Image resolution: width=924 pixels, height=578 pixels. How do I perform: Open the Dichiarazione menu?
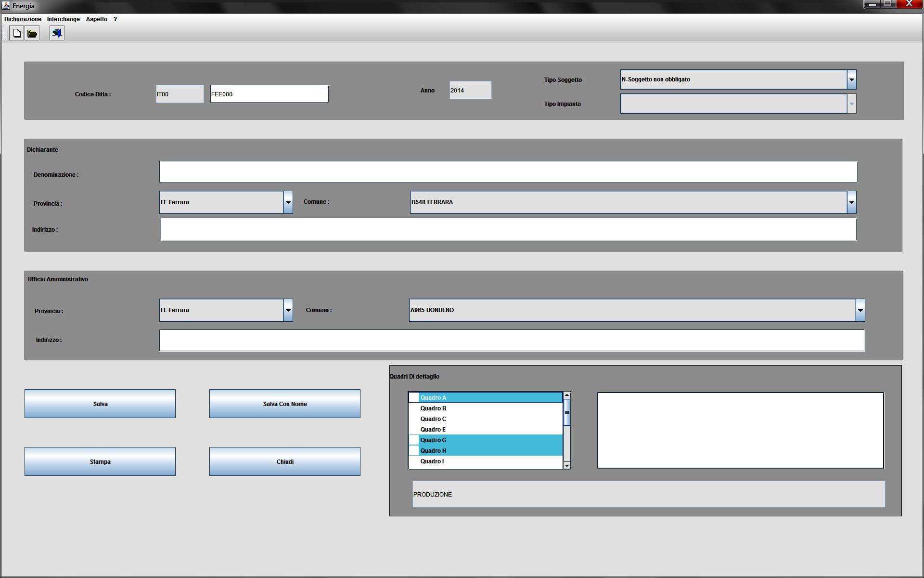click(23, 19)
